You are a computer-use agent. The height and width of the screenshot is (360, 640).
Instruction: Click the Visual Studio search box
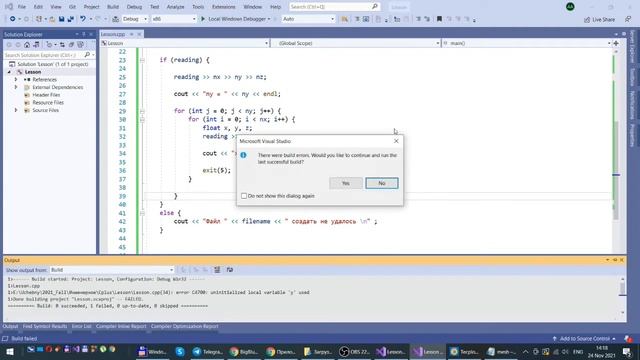tap(335, 7)
